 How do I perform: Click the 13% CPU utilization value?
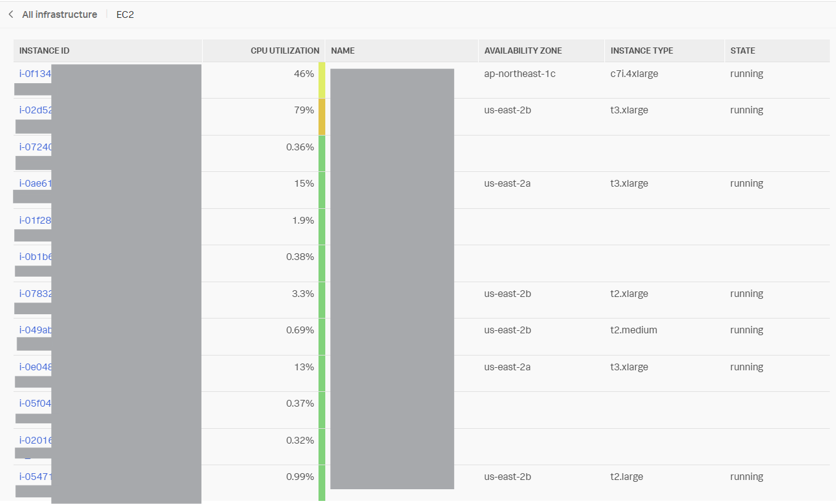tap(304, 367)
